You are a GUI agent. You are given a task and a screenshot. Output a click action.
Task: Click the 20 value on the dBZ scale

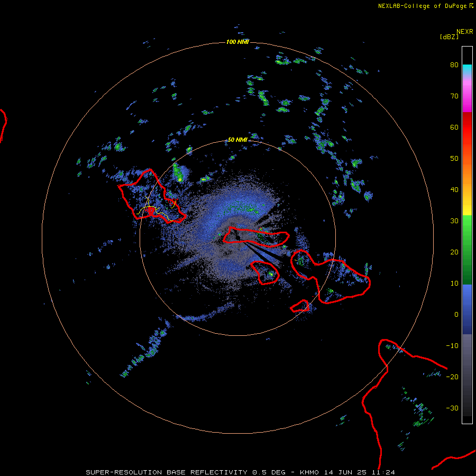point(454,252)
